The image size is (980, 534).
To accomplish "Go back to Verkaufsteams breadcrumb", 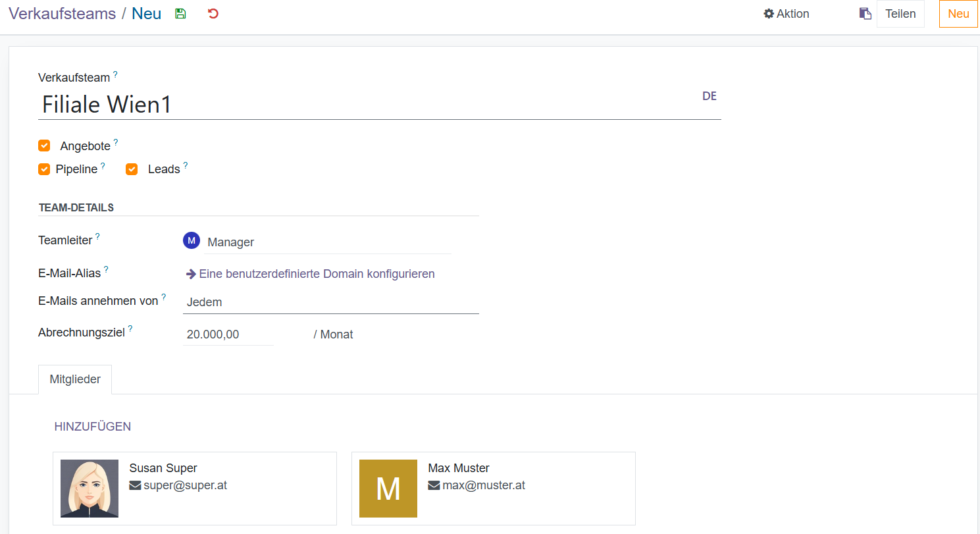I will pyautogui.click(x=62, y=14).
